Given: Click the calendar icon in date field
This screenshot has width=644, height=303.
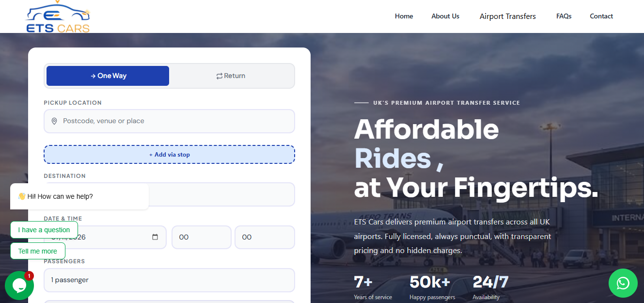Looking at the screenshot, I should pyautogui.click(x=155, y=237).
